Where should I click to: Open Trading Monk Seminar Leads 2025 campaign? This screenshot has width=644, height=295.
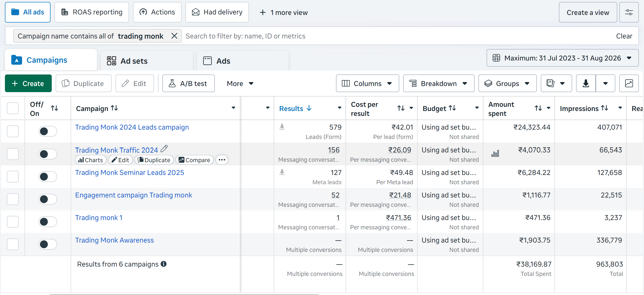129,172
